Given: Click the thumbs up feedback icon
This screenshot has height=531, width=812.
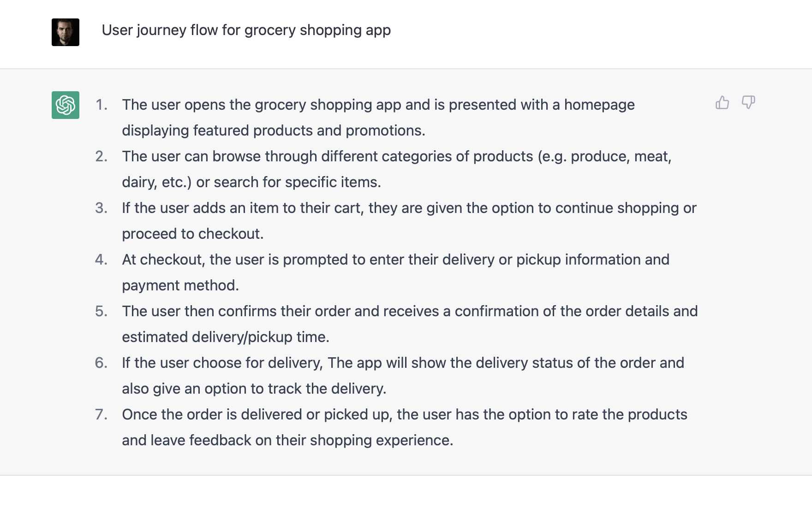Looking at the screenshot, I should click(x=722, y=102).
